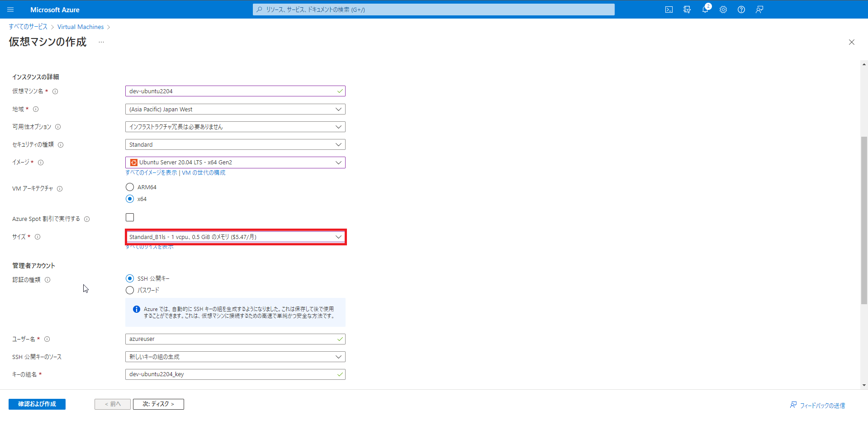Select the x64 architecture radio button

130,199
